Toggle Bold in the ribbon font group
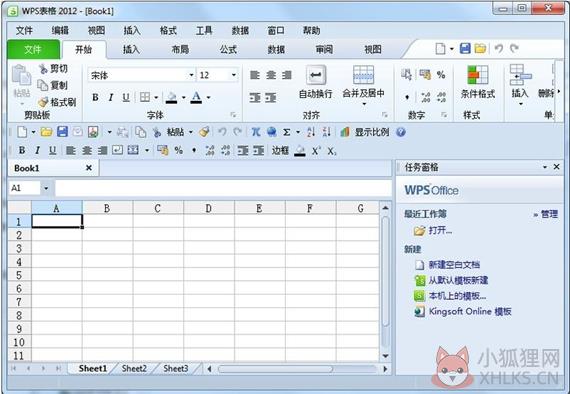Image resolution: width=570 pixels, height=394 pixels. click(95, 97)
